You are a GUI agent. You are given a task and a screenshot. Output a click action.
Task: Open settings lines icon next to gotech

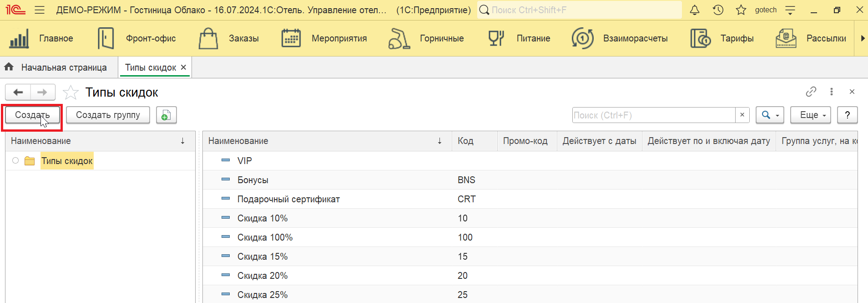coord(791,10)
